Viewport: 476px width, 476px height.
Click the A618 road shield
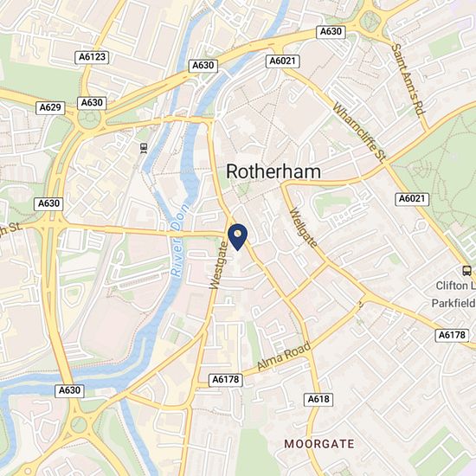pyautogui.click(x=318, y=399)
